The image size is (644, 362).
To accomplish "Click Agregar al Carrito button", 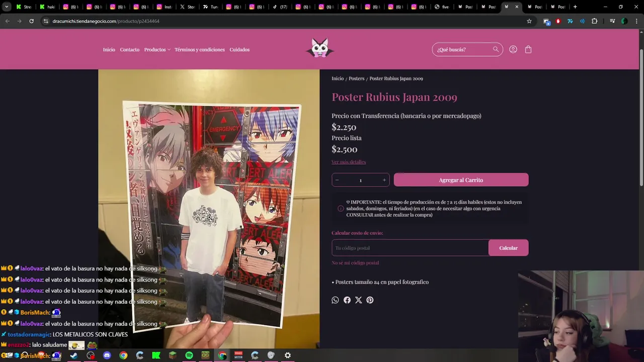I will point(461,180).
